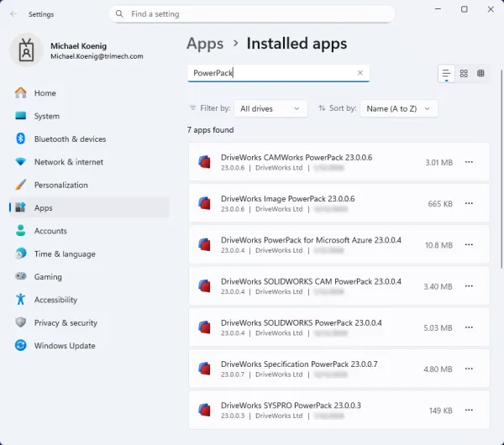Open Accessibility settings
The height and width of the screenshot is (445, 504).
[89, 300]
